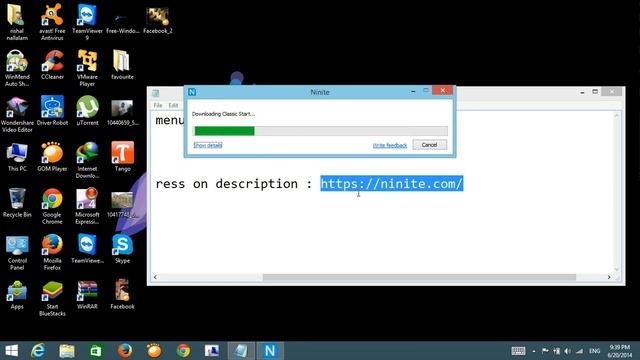Viewport: 640px width, 360px height.
Task: Open the TeamViewer 9 desktop shortcut
Action: click(x=87, y=21)
